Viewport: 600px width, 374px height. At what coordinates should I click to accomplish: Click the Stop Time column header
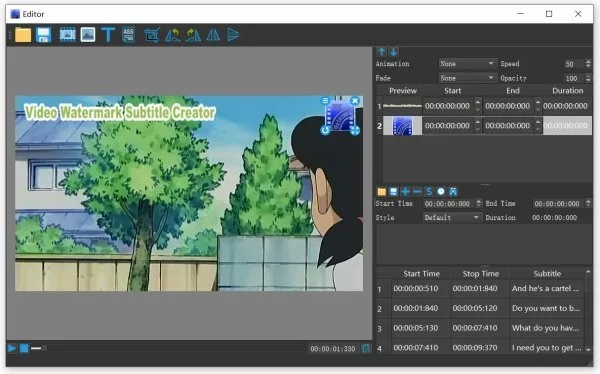point(481,274)
